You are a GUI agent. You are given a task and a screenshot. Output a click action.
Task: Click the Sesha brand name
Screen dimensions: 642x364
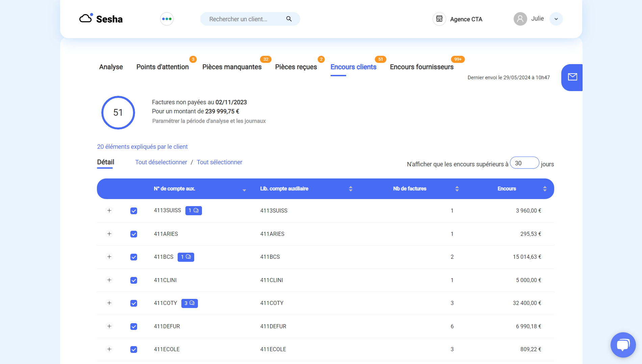[109, 19]
